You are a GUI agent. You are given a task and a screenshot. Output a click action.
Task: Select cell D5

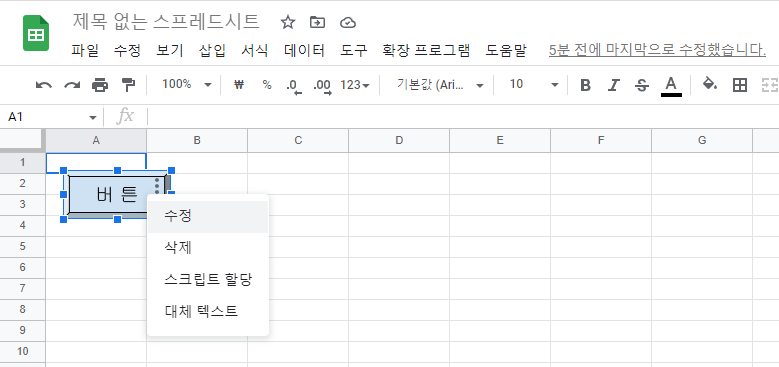click(399, 247)
